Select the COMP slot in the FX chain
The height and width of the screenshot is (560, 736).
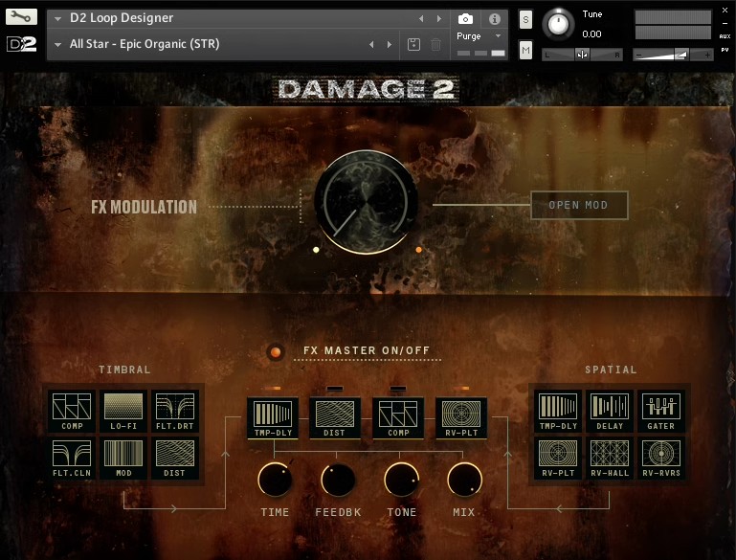[398, 418]
